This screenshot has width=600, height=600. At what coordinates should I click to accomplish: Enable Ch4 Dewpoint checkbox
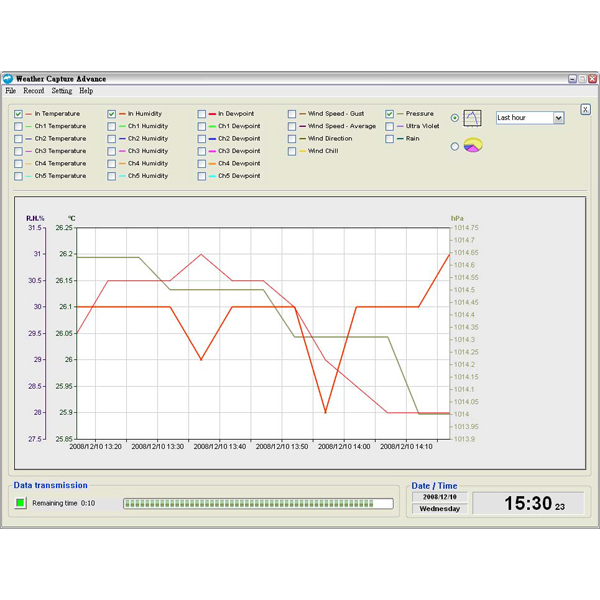click(202, 164)
